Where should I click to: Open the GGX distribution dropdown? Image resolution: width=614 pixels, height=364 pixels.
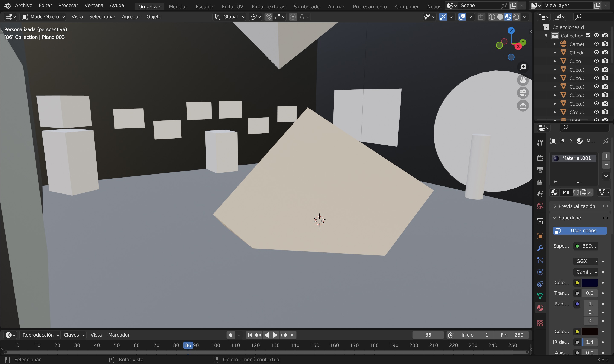(x=585, y=261)
